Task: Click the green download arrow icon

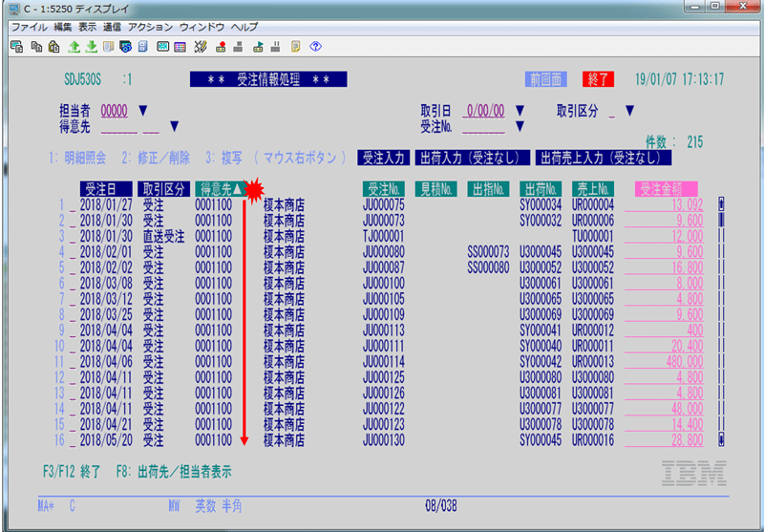Action: pyautogui.click(x=91, y=45)
